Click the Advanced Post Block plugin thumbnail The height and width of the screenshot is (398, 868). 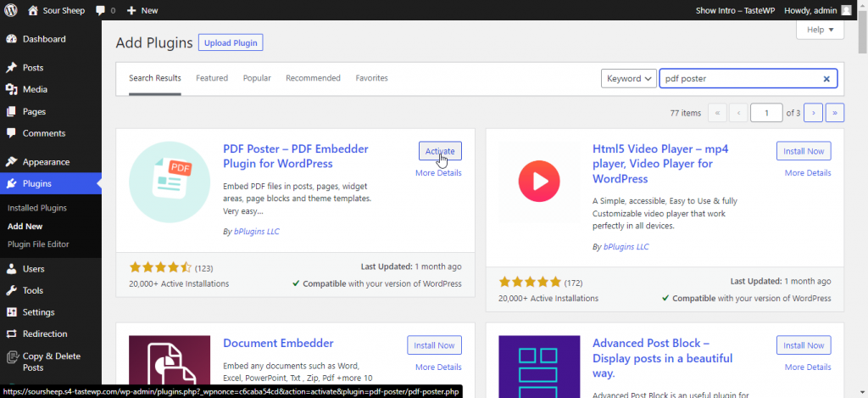(x=539, y=367)
